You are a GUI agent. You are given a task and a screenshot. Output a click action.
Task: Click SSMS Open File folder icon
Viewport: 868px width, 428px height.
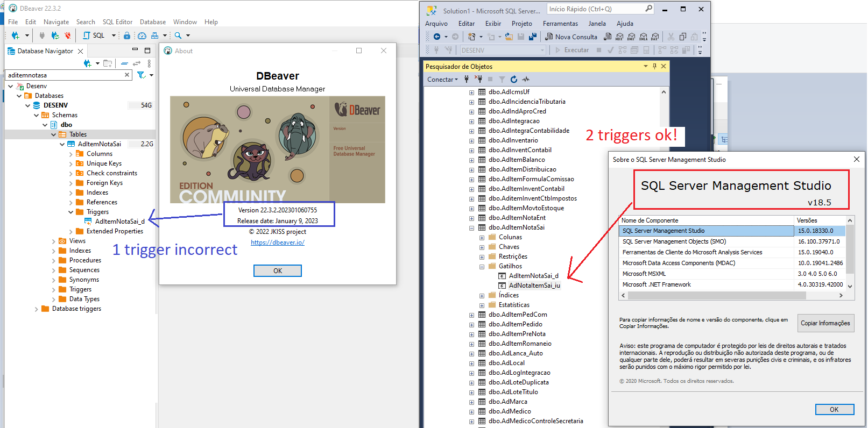coord(509,37)
